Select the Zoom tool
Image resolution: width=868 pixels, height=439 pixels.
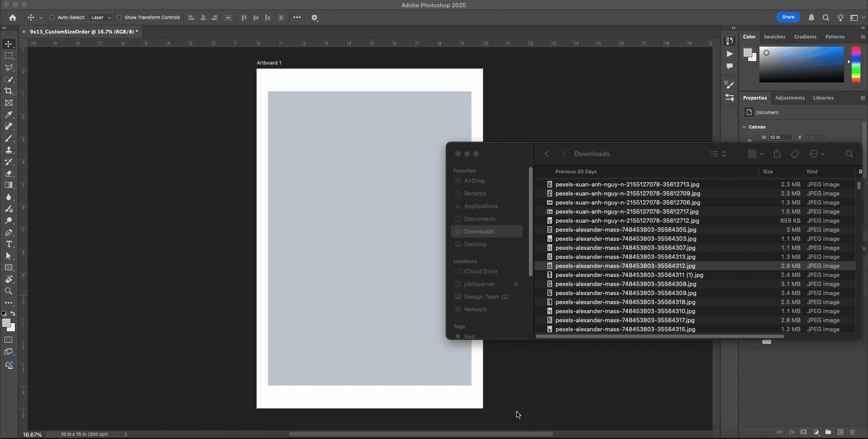click(x=9, y=291)
